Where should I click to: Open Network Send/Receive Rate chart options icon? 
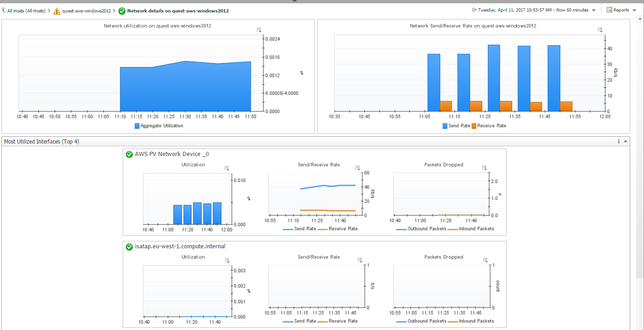(600, 30)
